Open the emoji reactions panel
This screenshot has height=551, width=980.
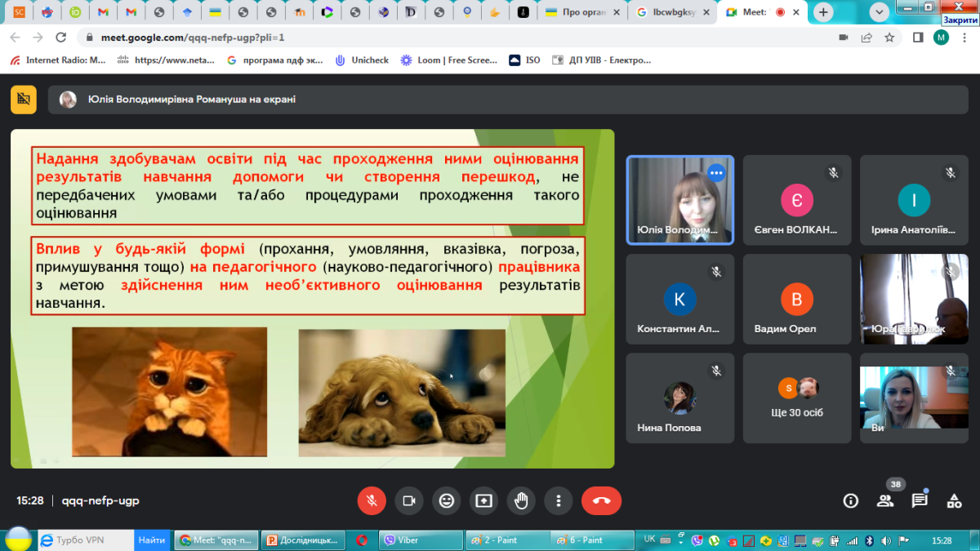pos(447,500)
